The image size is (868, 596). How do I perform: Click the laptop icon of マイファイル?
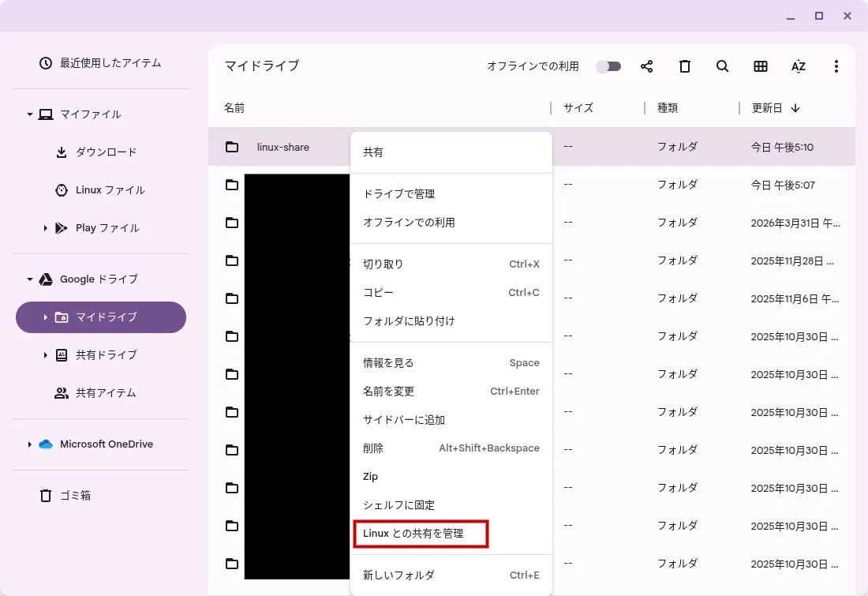(46, 114)
